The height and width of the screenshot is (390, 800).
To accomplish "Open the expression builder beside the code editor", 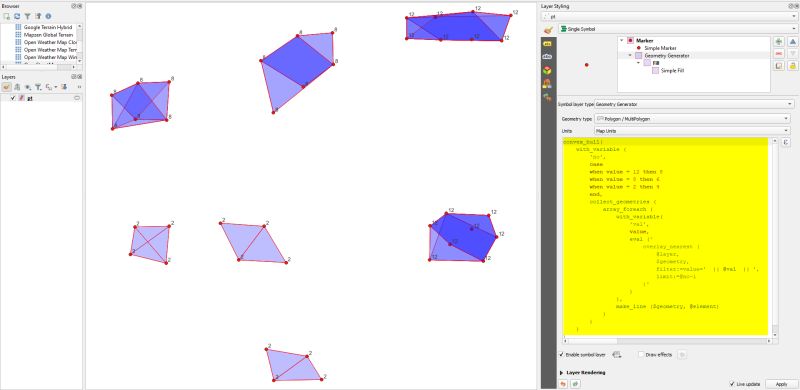I will point(786,142).
